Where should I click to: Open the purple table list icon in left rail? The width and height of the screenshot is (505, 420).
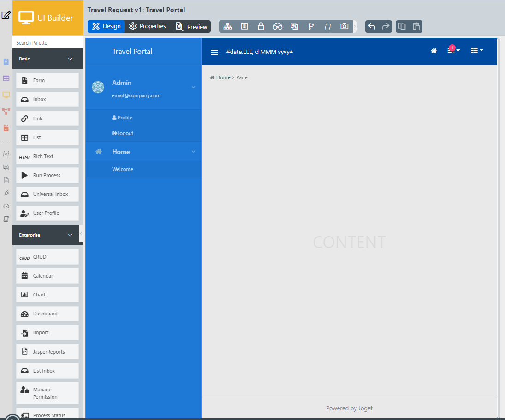[6, 78]
